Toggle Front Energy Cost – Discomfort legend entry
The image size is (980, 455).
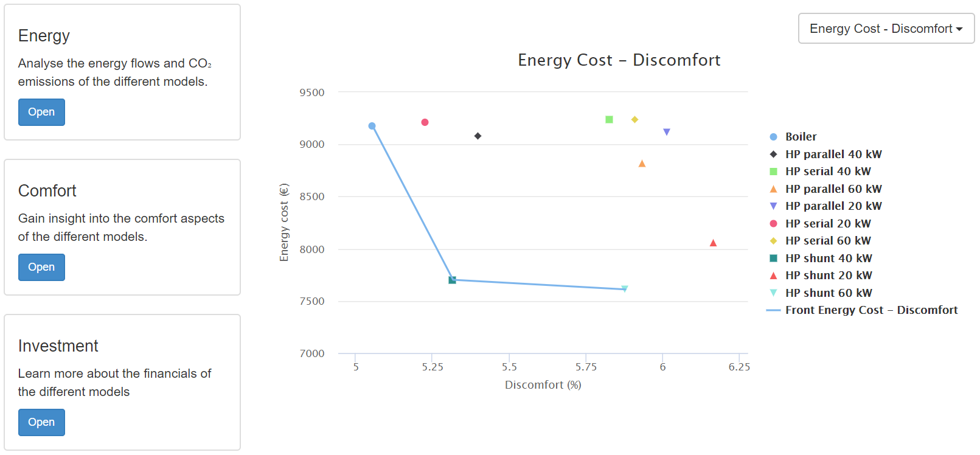(871, 310)
